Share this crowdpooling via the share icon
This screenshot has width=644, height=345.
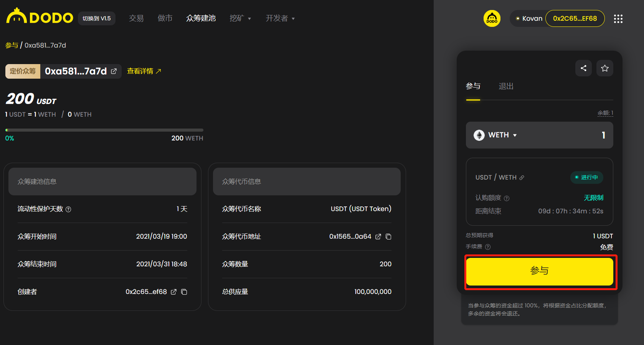tap(583, 68)
